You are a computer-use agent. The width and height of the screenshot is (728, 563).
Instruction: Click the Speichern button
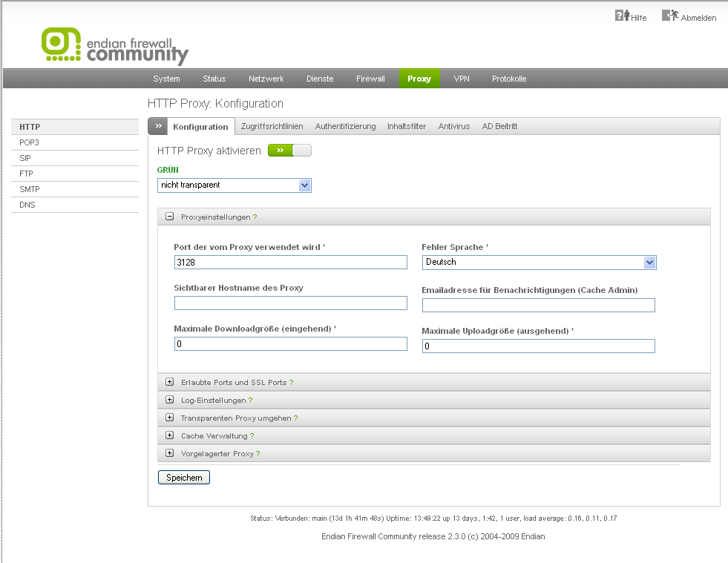(x=184, y=478)
